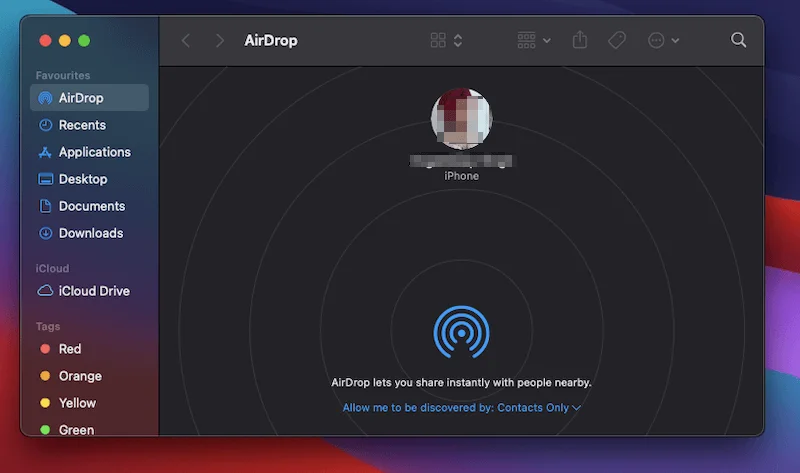This screenshot has width=800, height=473.
Task: Click the Documents page icon
Action: click(x=45, y=206)
